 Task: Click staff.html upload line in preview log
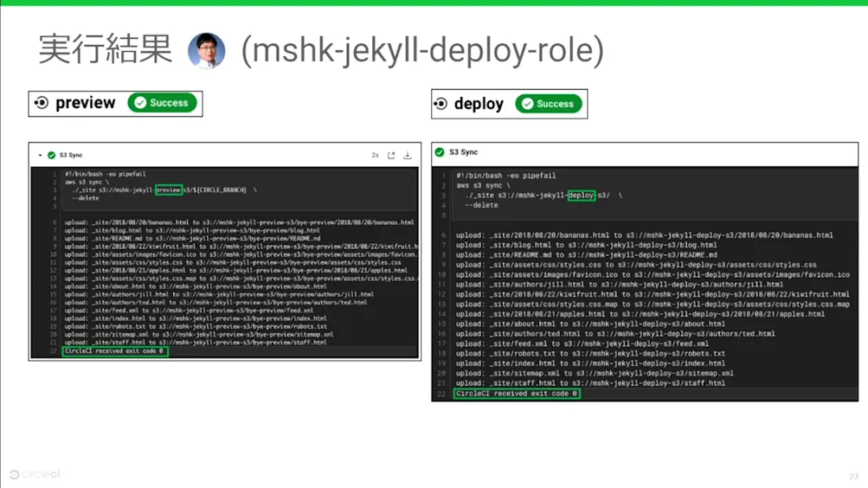[196, 343]
